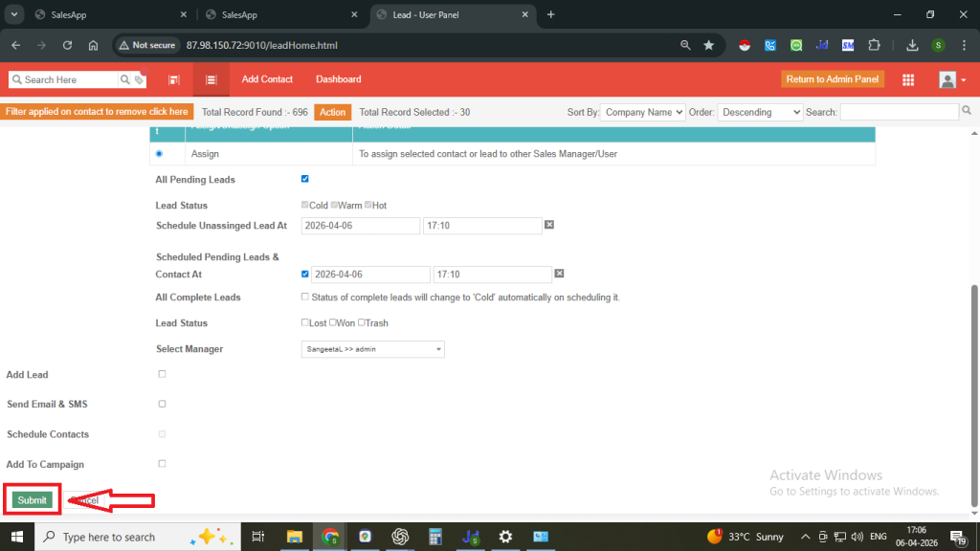Image resolution: width=980 pixels, height=551 pixels.
Task: Select the Assign radio button
Action: (x=159, y=153)
